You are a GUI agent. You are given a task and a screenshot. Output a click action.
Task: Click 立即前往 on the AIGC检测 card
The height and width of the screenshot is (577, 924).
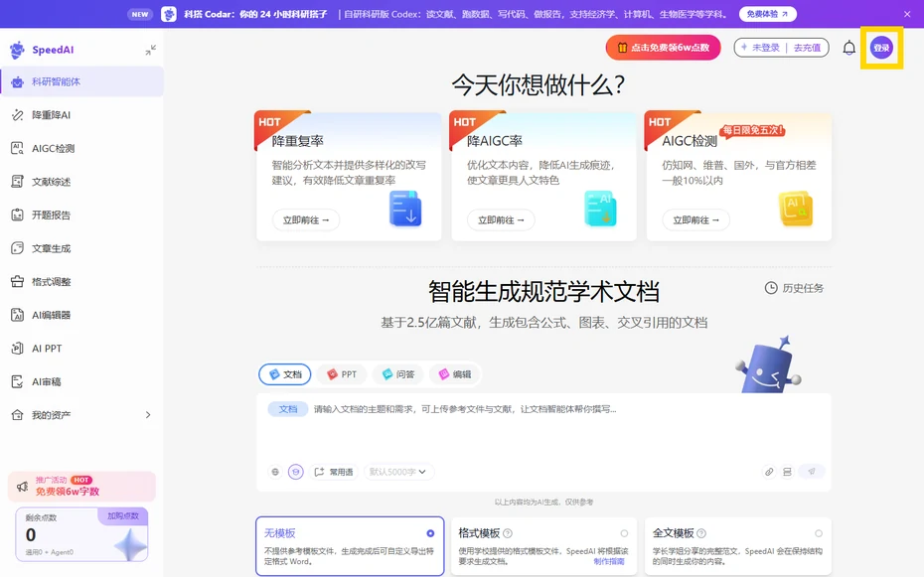tap(695, 219)
